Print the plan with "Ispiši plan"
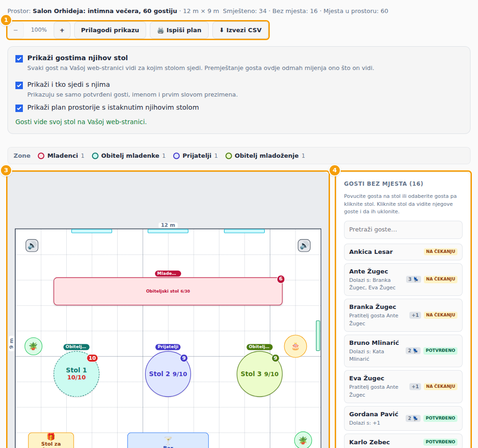The image size is (478, 448). (179, 30)
